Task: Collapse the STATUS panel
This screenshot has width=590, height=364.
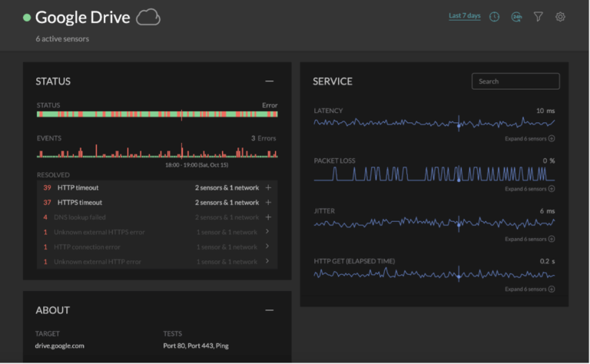Action: [269, 81]
